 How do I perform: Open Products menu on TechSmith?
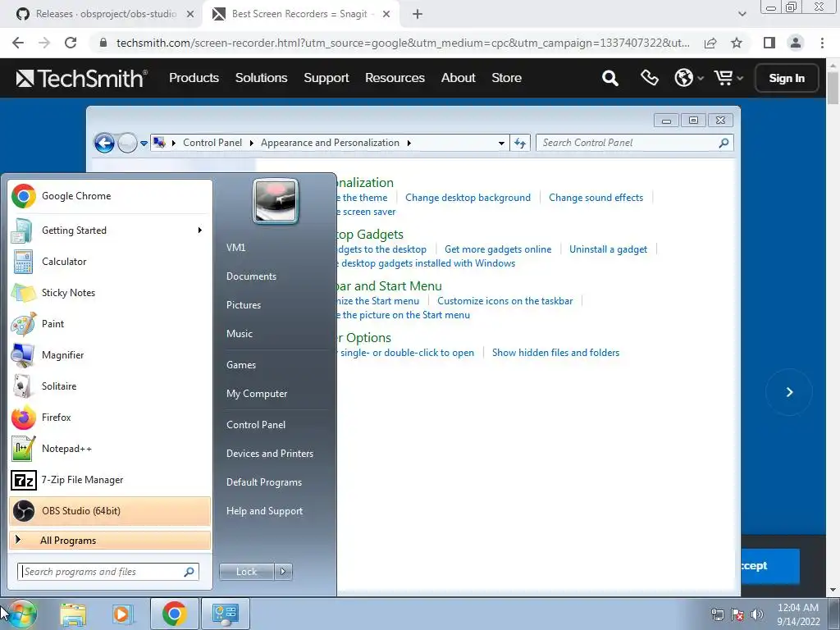click(194, 78)
